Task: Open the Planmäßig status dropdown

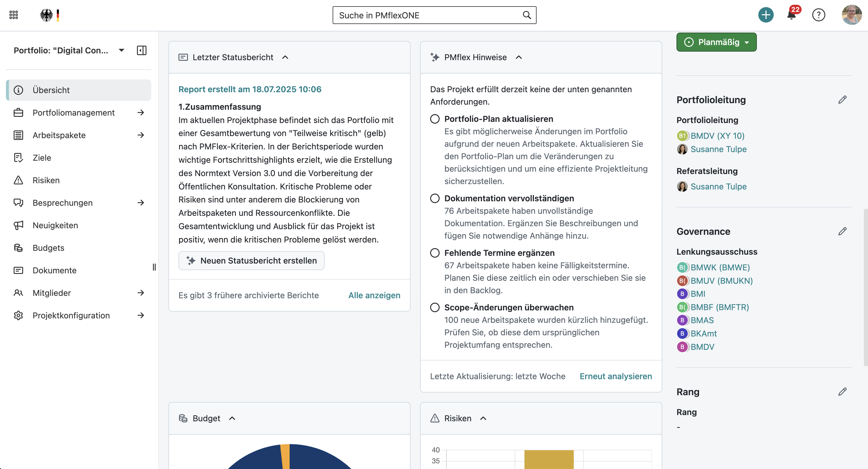Action: tap(717, 42)
